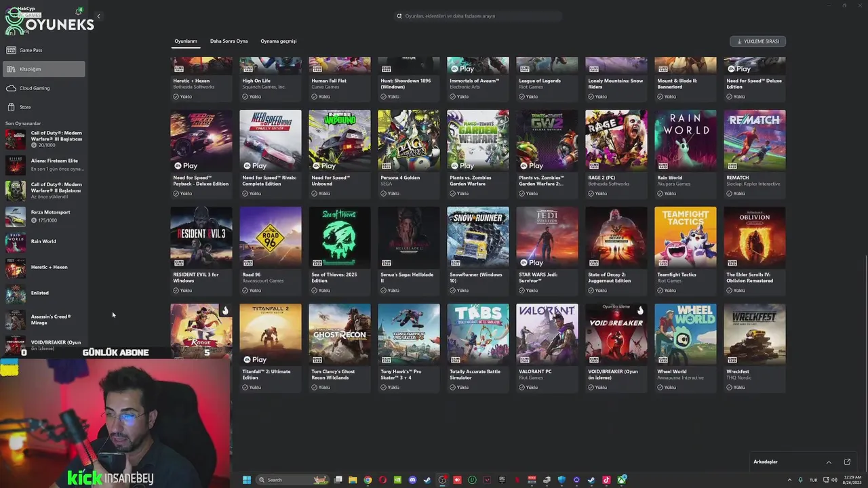Open the Xbox app taskbar icon
This screenshot has width=868, height=488.
pyautogui.click(x=621, y=480)
